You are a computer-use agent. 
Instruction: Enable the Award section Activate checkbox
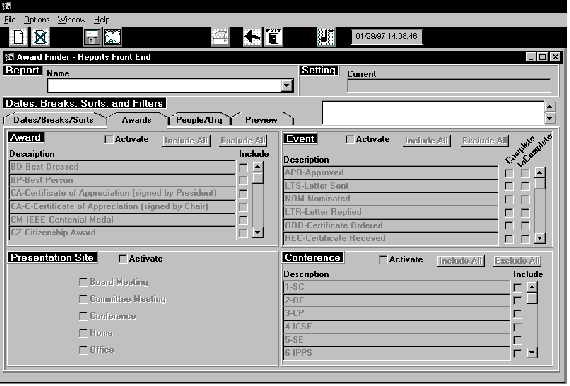tap(108, 140)
